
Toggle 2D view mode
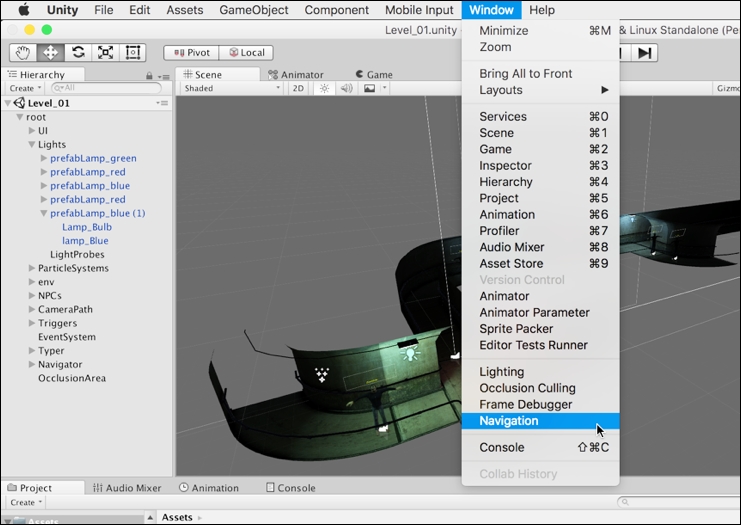pyautogui.click(x=298, y=88)
